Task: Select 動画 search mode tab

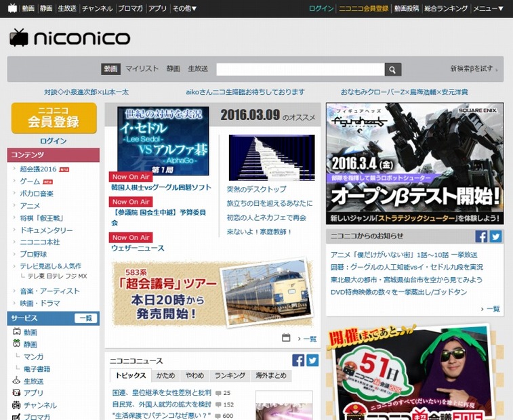Action: point(110,68)
